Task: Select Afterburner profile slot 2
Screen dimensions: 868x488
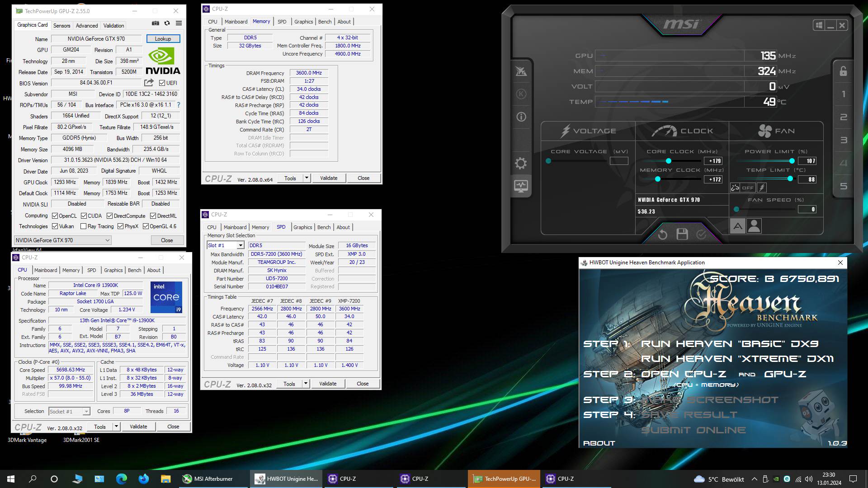Action: click(x=843, y=117)
